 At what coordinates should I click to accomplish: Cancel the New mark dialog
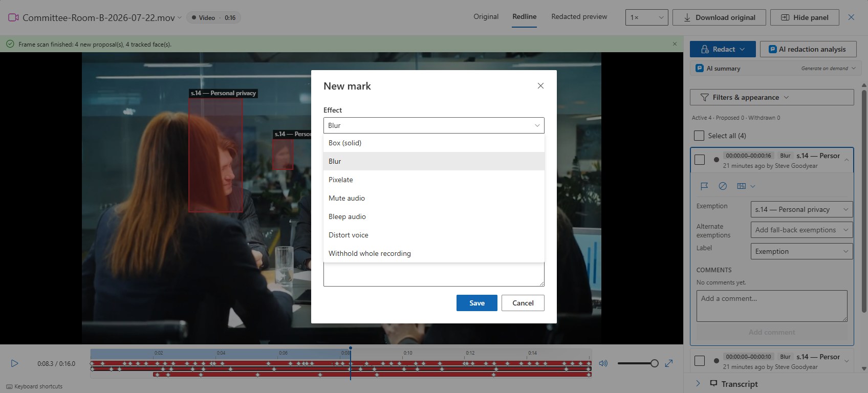523,303
